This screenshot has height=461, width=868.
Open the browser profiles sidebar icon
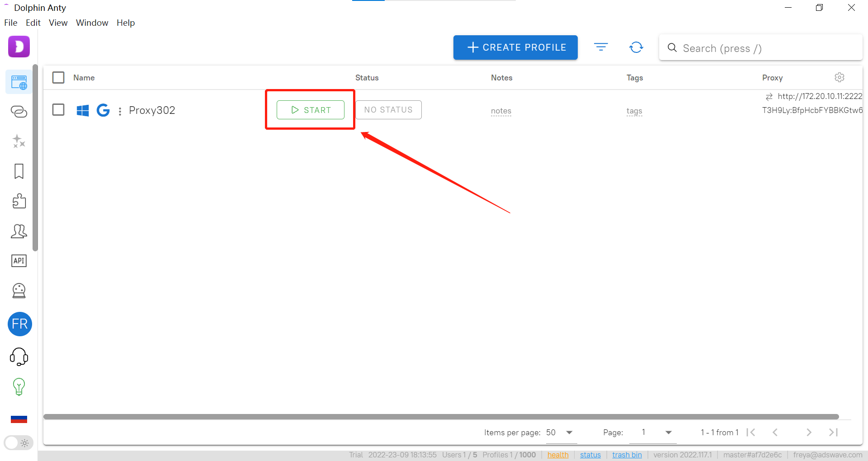point(19,82)
